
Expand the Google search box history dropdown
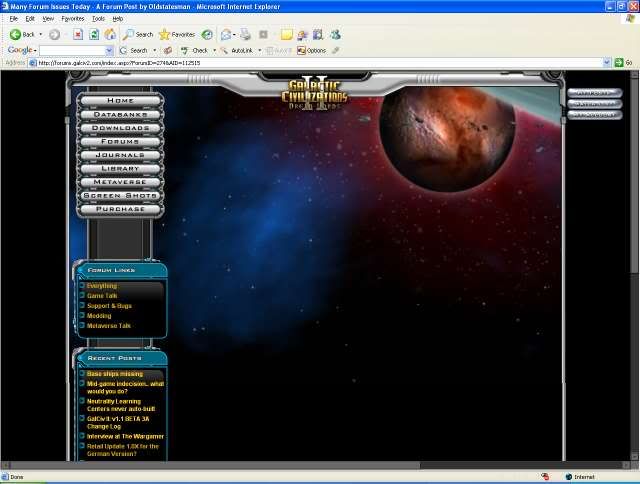(x=109, y=51)
